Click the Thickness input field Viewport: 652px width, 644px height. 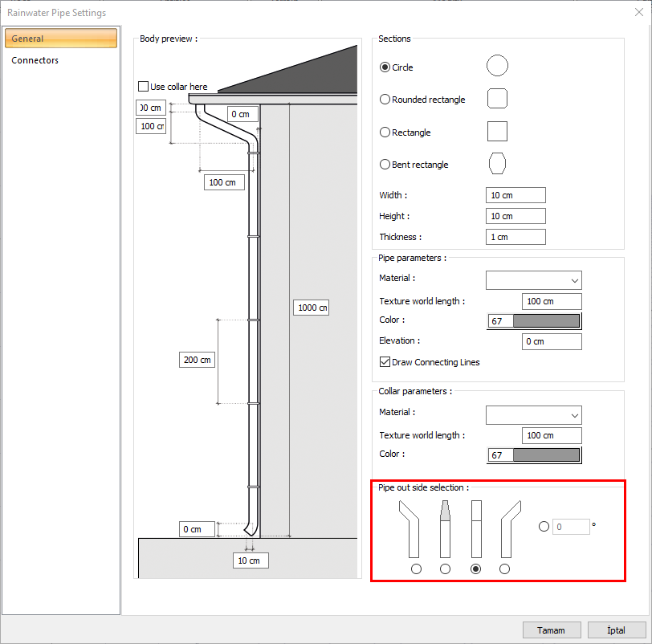point(515,236)
